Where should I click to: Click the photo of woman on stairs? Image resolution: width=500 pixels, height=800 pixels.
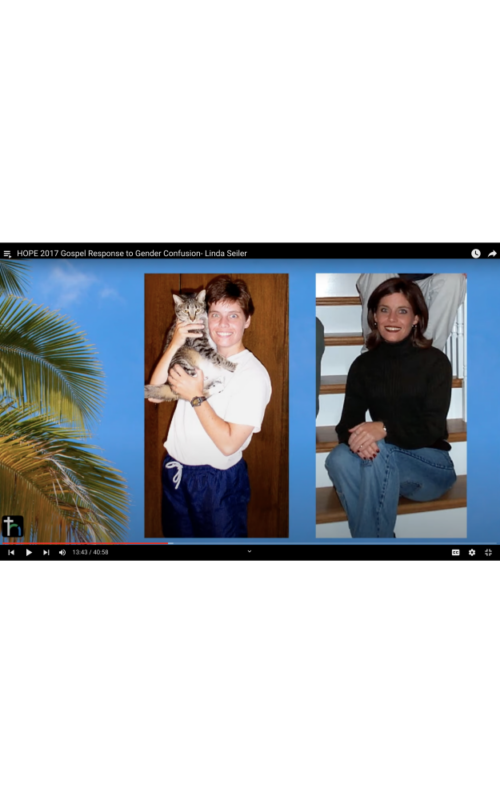391,405
